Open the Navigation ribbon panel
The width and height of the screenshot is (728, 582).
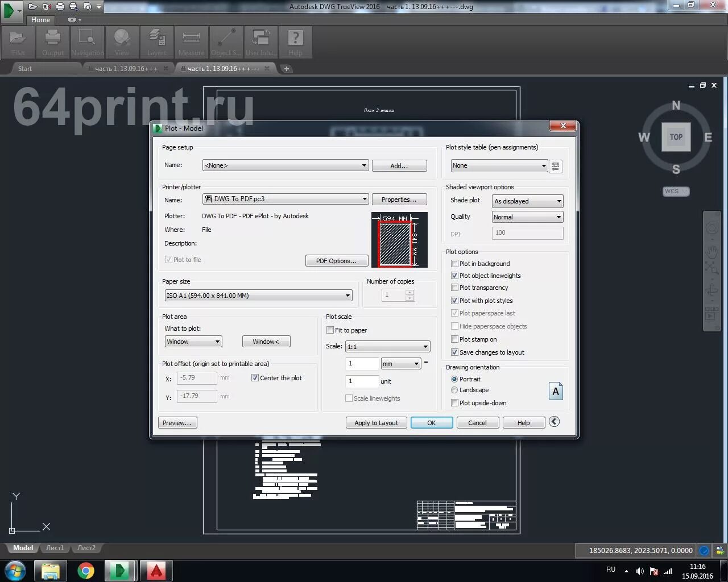[x=88, y=42]
